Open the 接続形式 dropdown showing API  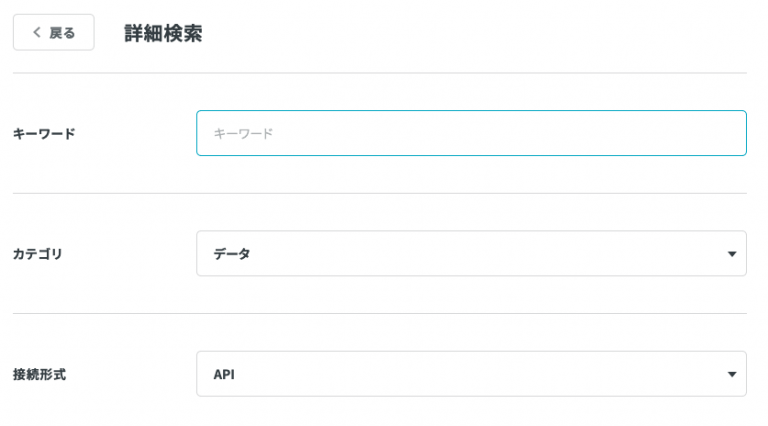pyautogui.click(x=471, y=374)
